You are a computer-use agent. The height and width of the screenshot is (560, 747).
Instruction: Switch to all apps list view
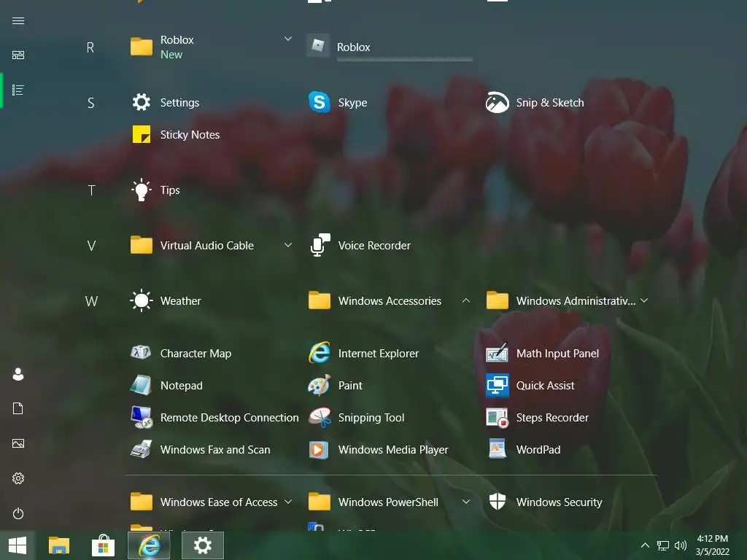pyautogui.click(x=18, y=90)
